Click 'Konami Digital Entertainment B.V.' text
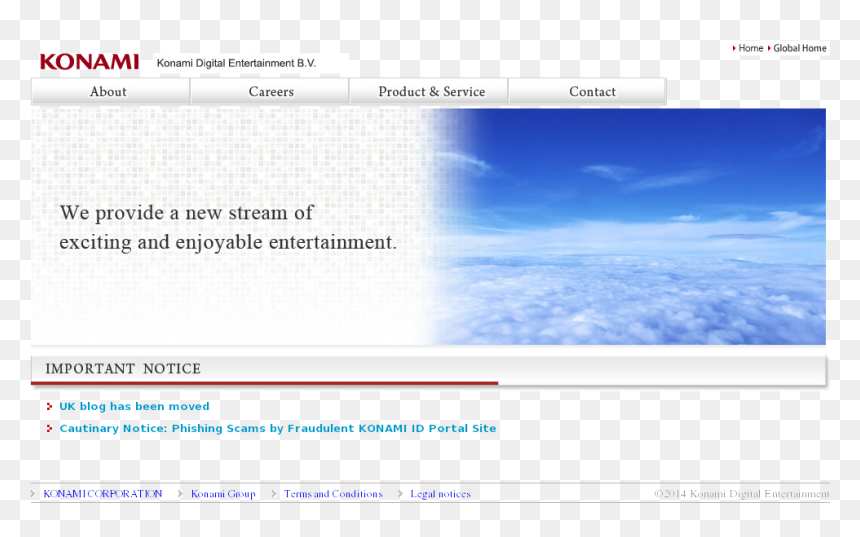This screenshot has height=537, width=860. coord(236,63)
